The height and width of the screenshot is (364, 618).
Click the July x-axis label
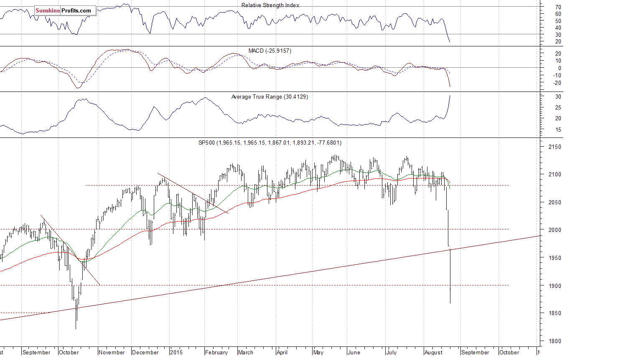click(392, 352)
